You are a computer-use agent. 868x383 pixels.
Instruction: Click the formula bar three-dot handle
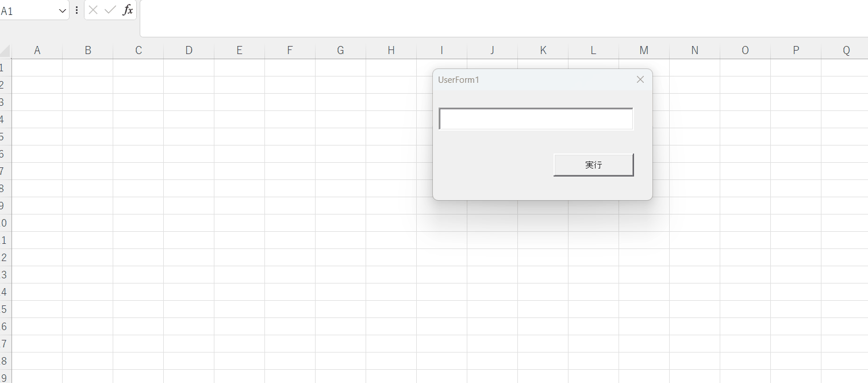76,10
